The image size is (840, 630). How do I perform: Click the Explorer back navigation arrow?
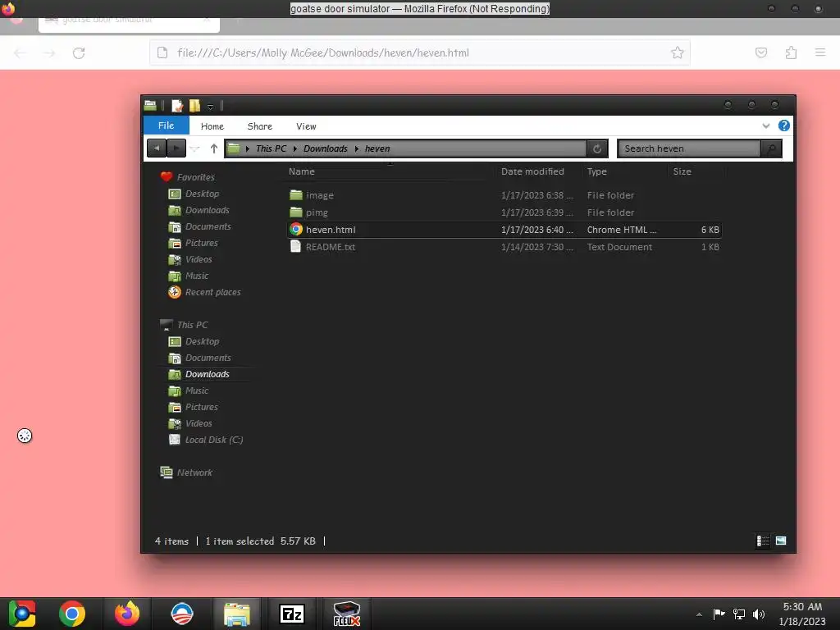[x=157, y=148]
